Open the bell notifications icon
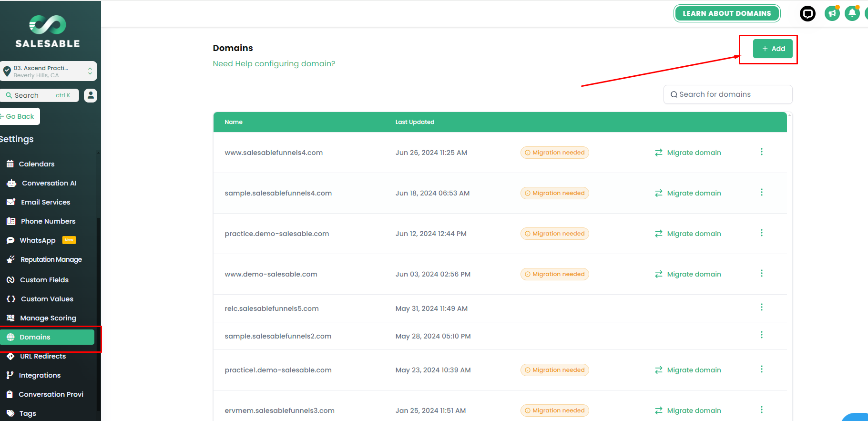The height and width of the screenshot is (421, 868). 852,13
